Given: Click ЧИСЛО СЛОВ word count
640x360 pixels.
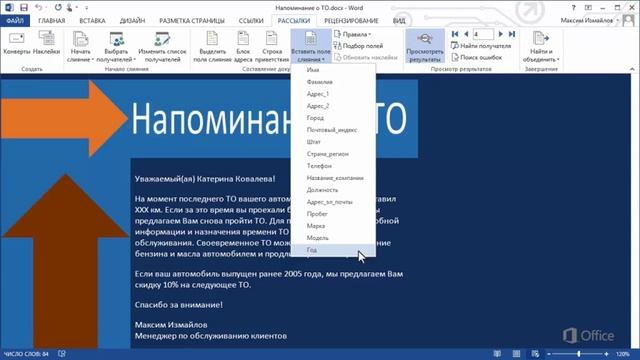Looking at the screenshot, I should pyautogui.click(x=26, y=354).
